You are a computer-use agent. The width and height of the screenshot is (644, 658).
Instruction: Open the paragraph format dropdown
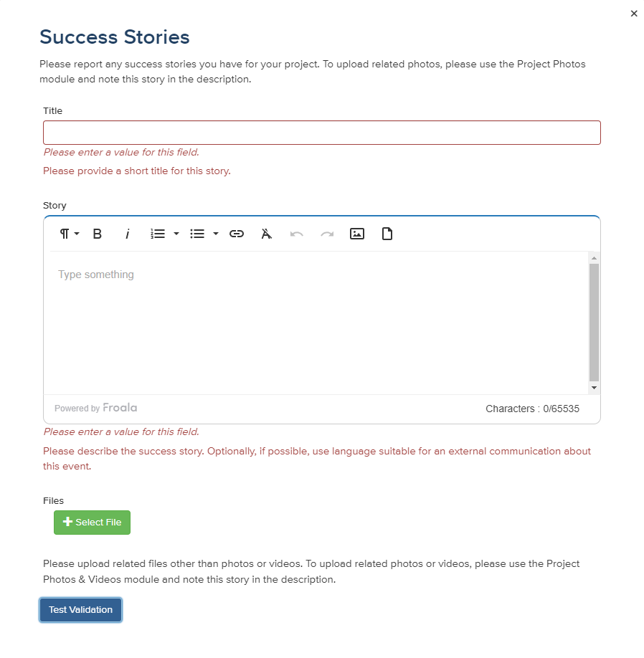pos(69,234)
